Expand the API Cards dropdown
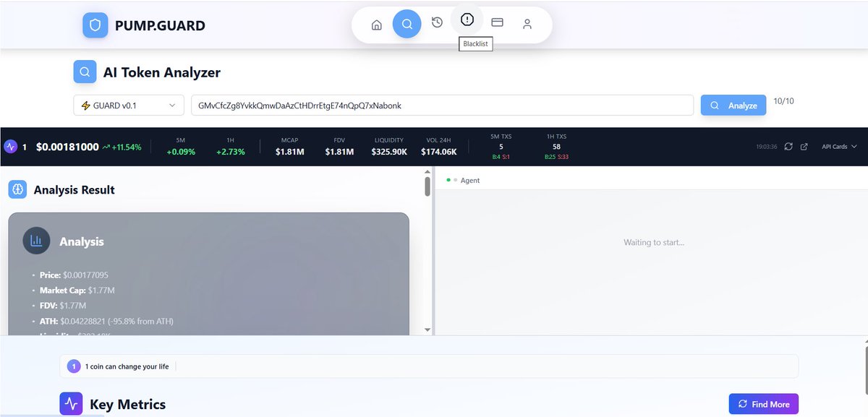The width and height of the screenshot is (868, 417). (x=838, y=146)
